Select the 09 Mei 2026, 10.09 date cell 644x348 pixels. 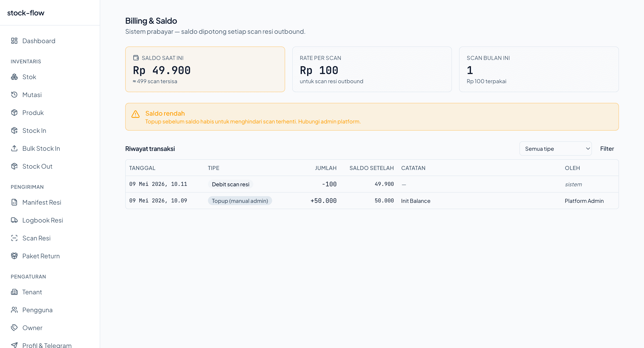click(158, 200)
